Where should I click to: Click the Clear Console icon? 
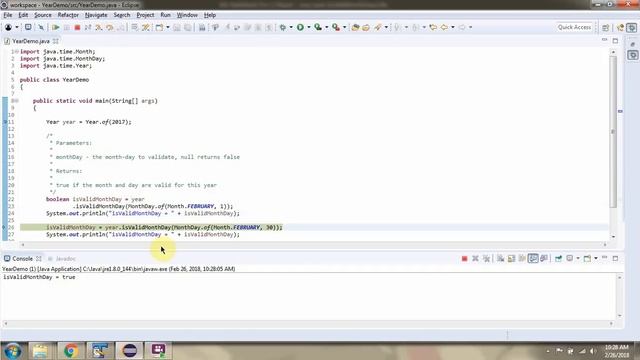click(x=500, y=258)
